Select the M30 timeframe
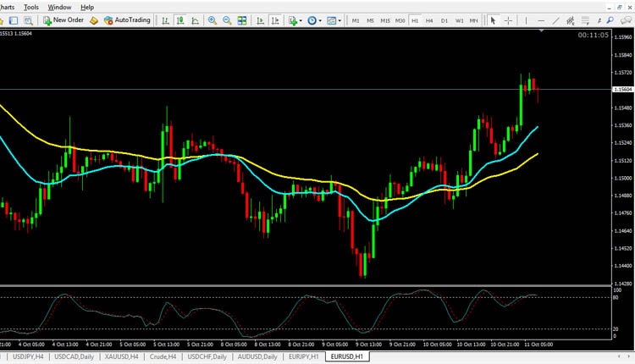The width and height of the screenshot is (635, 364). point(400,20)
